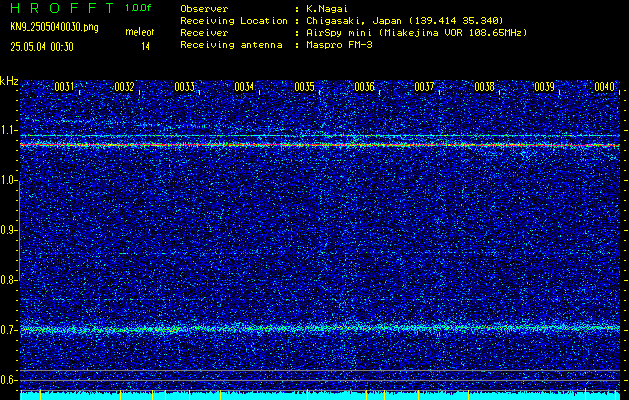629x400 pixels.
Task: Click the 0034 time marker
Action: (x=244, y=87)
